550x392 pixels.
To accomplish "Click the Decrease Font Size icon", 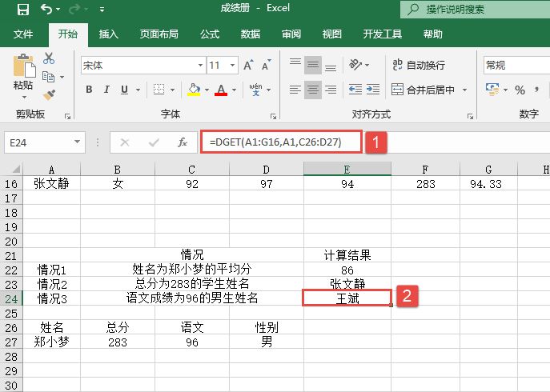I will 267,65.
